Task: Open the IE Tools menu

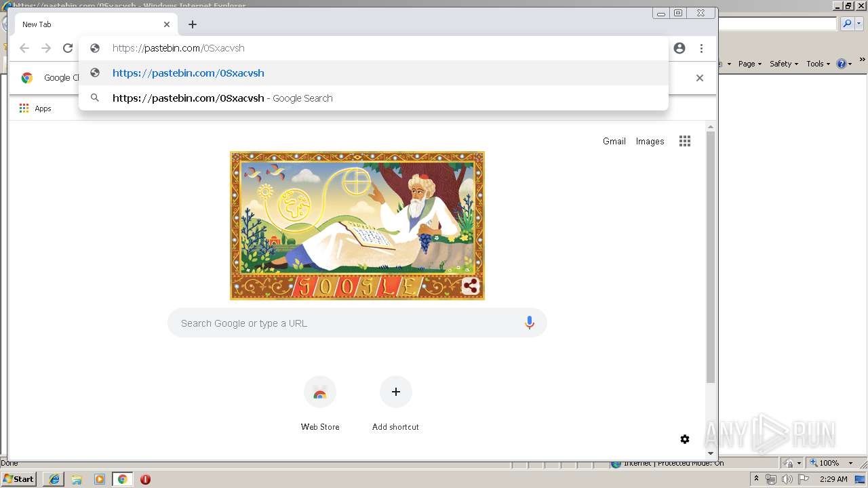Action: point(818,64)
